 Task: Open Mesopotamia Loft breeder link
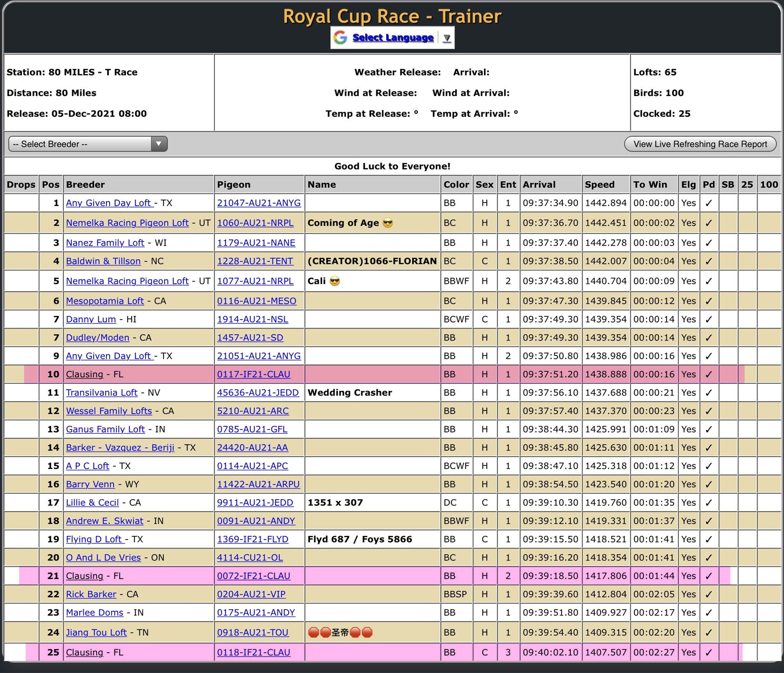[105, 301]
